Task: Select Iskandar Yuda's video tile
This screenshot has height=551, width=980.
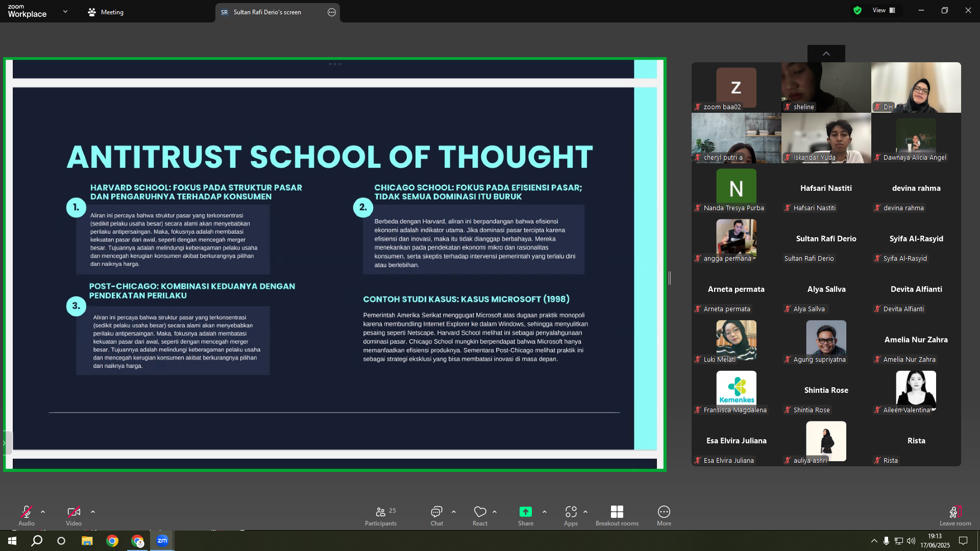Action: tap(826, 138)
